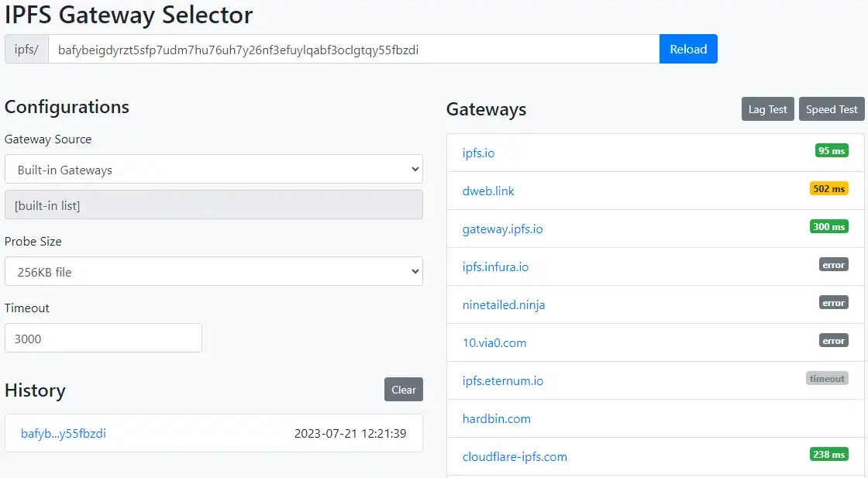Click the History heading
The width and height of the screenshot is (868, 478).
point(35,390)
